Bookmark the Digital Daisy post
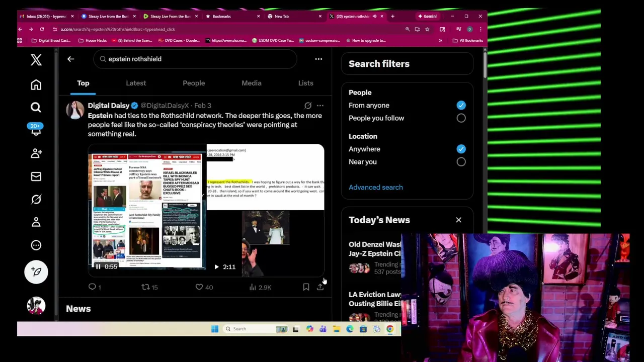 [x=306, y=287]
